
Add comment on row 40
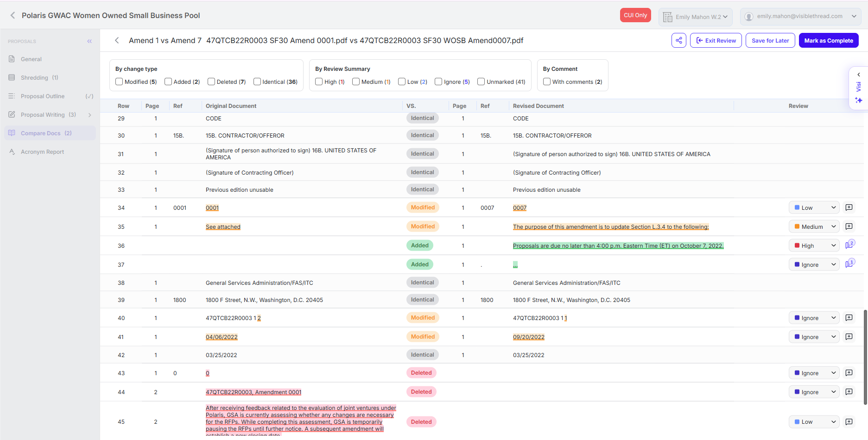click(x=849, y=318)
